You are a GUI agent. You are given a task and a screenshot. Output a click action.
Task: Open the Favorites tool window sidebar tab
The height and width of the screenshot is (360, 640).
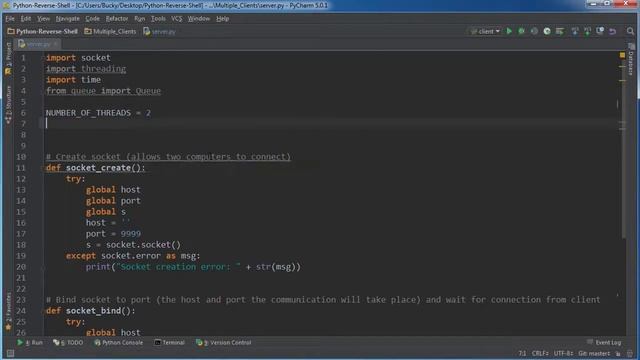point(8,311)
